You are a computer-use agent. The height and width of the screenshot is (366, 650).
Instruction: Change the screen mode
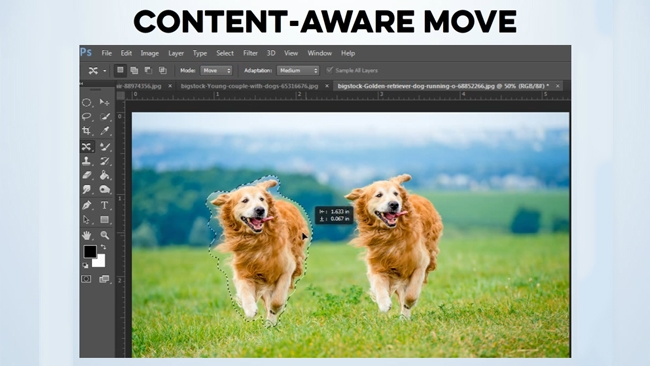click(x=104, y=279)
